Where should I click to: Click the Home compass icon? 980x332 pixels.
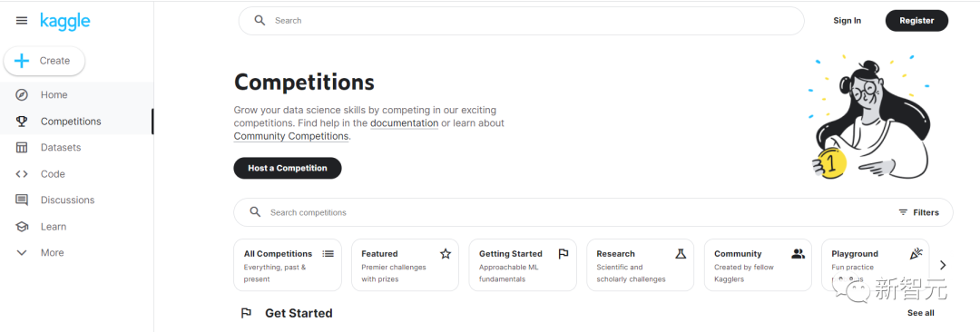click(x=22, y=95)
